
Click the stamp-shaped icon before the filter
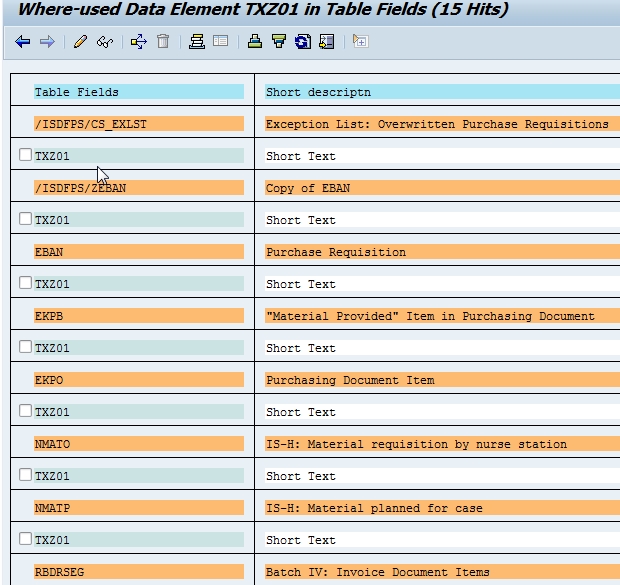coord(255,42)
